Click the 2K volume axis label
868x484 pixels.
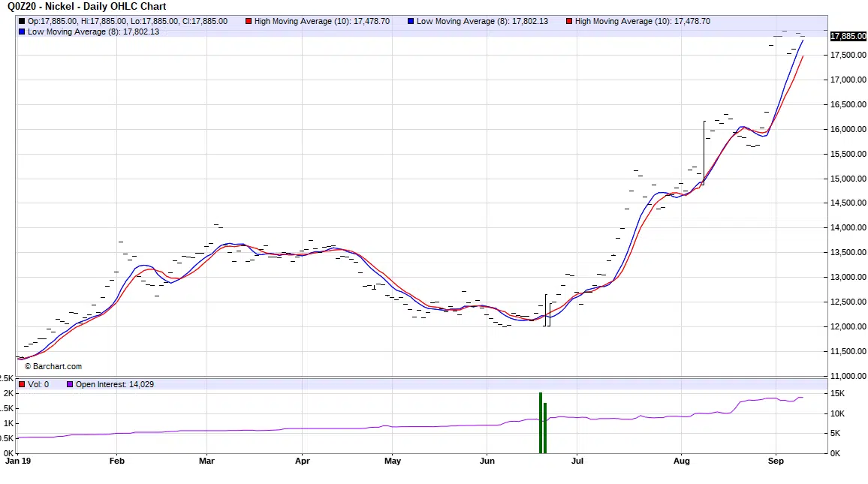pos(8,394)
